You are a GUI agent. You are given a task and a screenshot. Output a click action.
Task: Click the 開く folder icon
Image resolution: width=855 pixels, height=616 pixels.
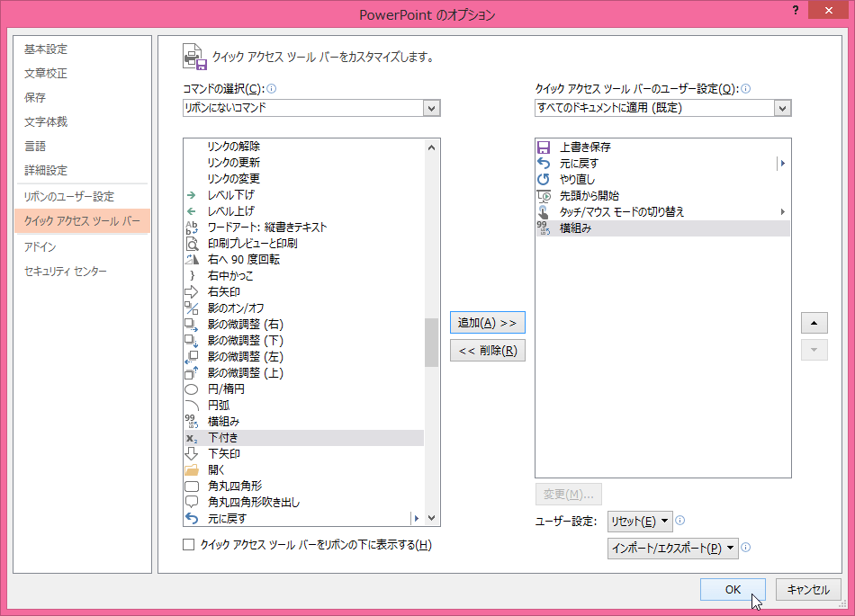coord(192,470)
